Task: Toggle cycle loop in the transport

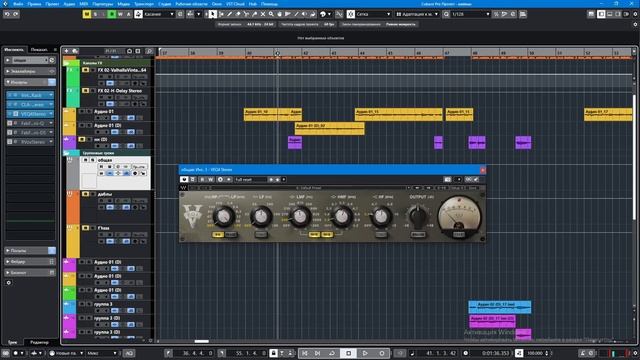Action: pyautogui.click(x=332, y=353)
